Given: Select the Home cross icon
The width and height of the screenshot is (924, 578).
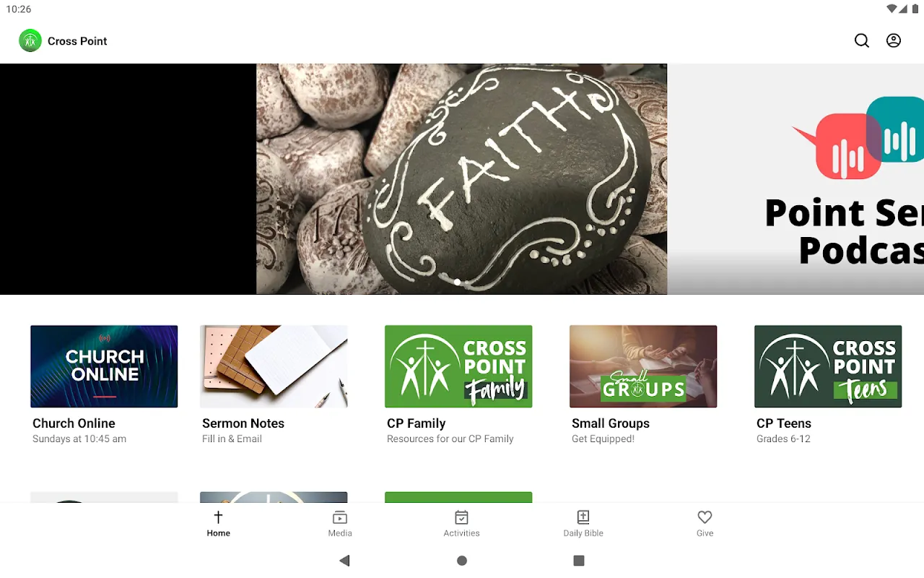Looking at the screenshot, I should tap(218, 517).
